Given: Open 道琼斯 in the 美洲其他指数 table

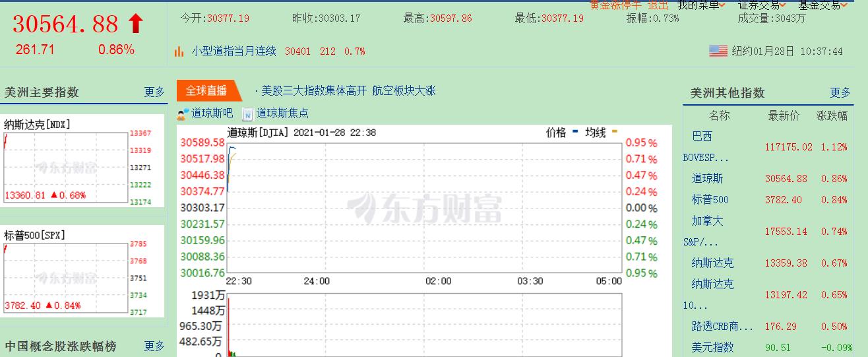Looking at the screenshot, I should click(707, 178).
